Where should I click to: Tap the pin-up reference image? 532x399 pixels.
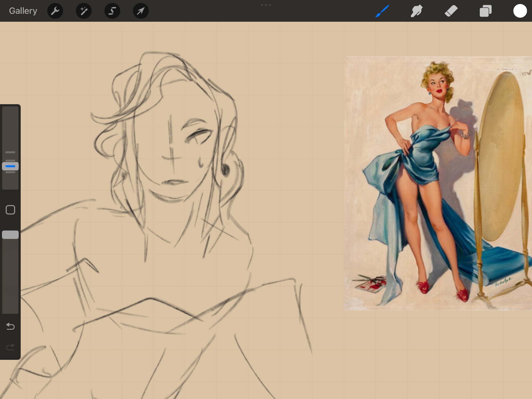click(x=438, y=184)
